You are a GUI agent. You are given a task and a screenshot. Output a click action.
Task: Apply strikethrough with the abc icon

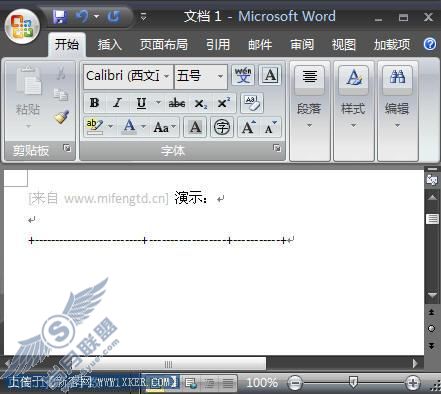point(177,103)
